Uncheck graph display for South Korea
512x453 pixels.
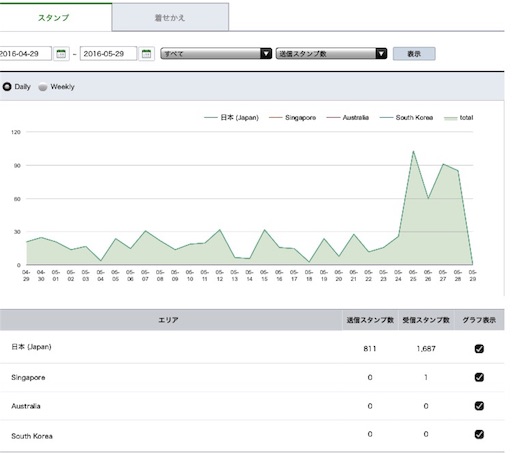(479, 434)
